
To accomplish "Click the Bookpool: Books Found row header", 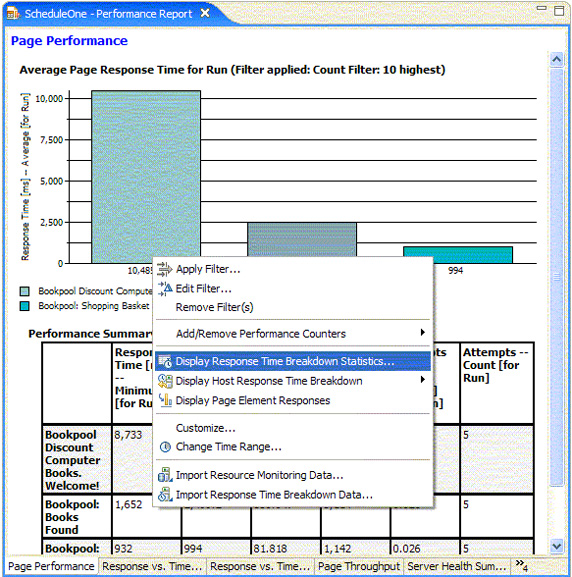I will pyautogui.click(x=77, y=517).
